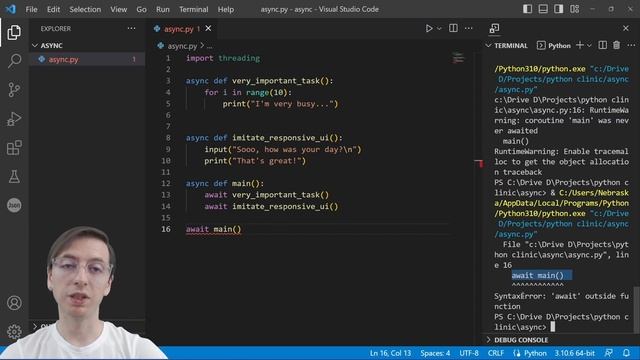
Task: Run Python file with play button
Action: (x=429, y=29)
